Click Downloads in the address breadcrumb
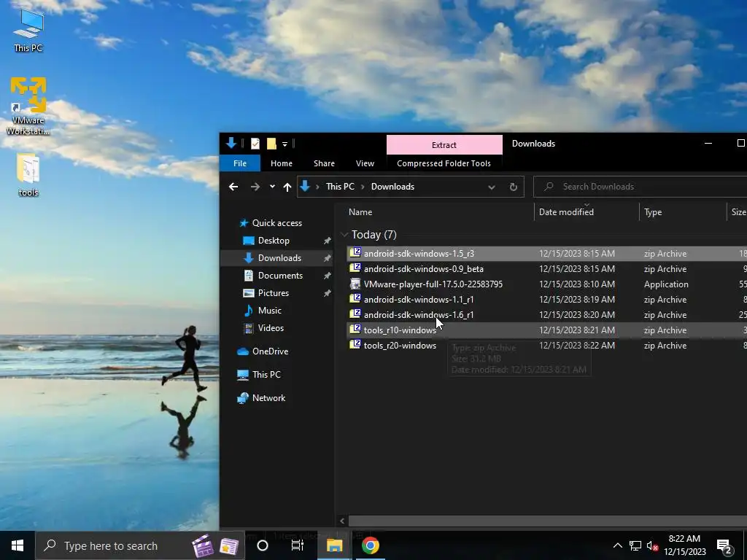The width and height of the screenshot is (747, 560). point(392,187)
